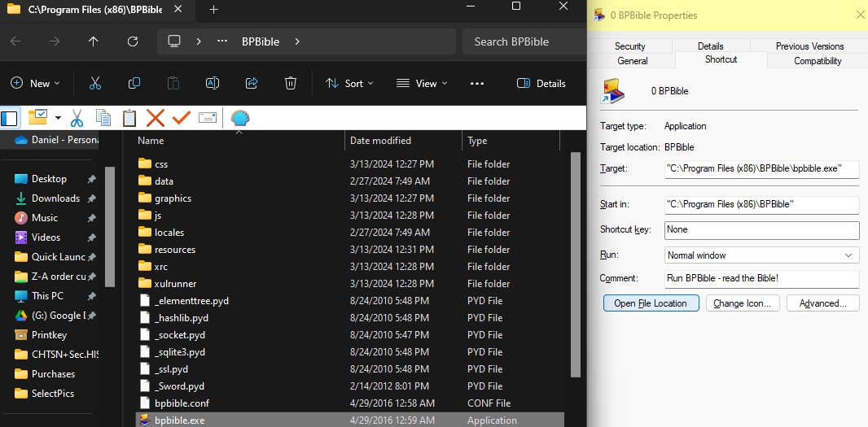The height and width of the screenshot is (427, 868).
Task: Click the folder options icon with checkmark
Action: (x=38, y=117)
